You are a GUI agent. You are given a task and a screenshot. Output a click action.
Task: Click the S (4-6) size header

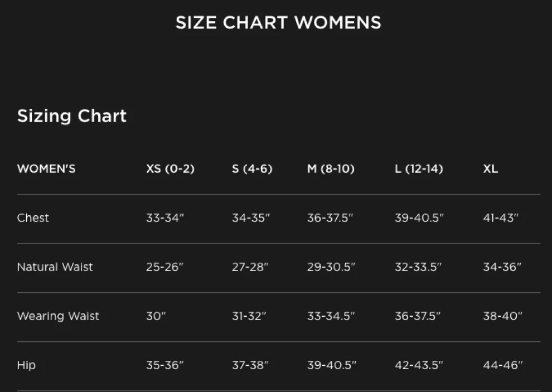pos(252,169)
